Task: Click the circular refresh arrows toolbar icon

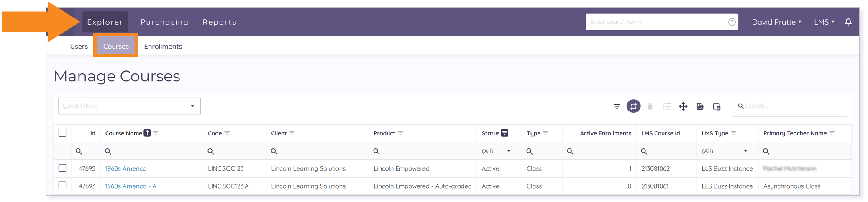Action: (x=633, y=106)
